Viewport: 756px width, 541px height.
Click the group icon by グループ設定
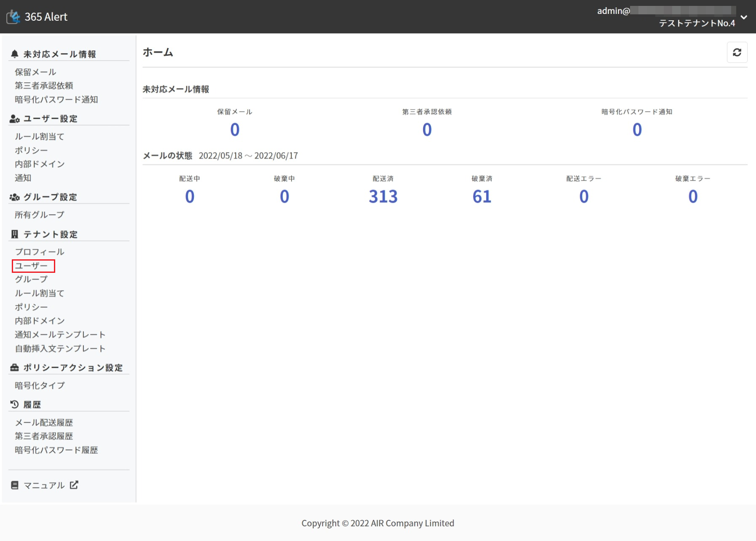point(15,197)
